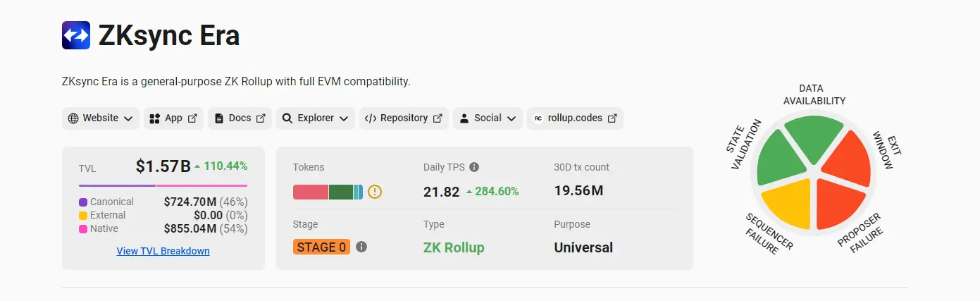Click the DATA AVAILABILITY label

(814, 94)
